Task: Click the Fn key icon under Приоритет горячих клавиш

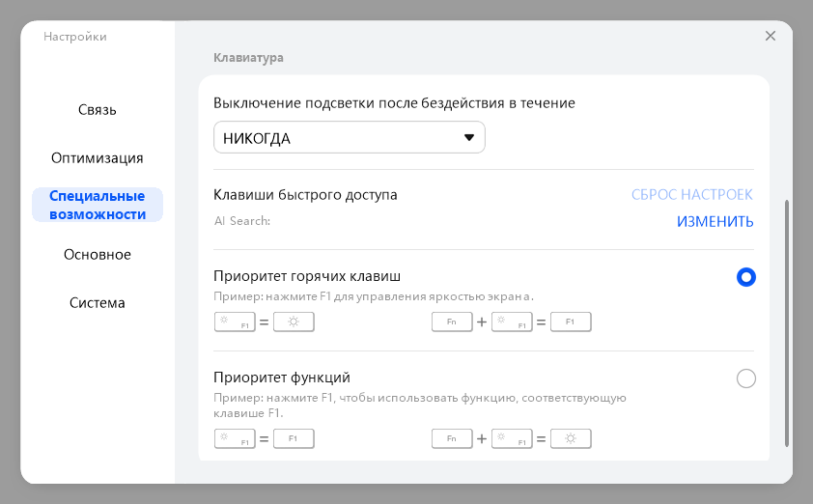Action: [x=451, y=322]
